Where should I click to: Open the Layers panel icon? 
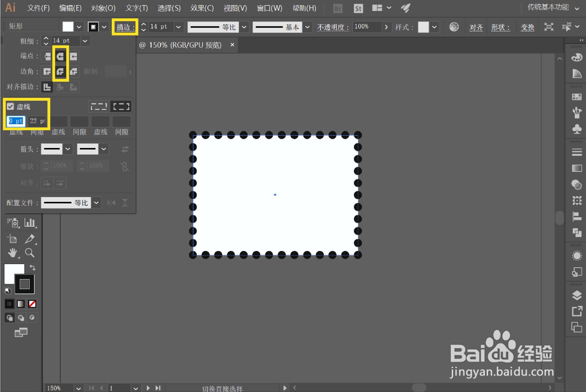point(577,295)
